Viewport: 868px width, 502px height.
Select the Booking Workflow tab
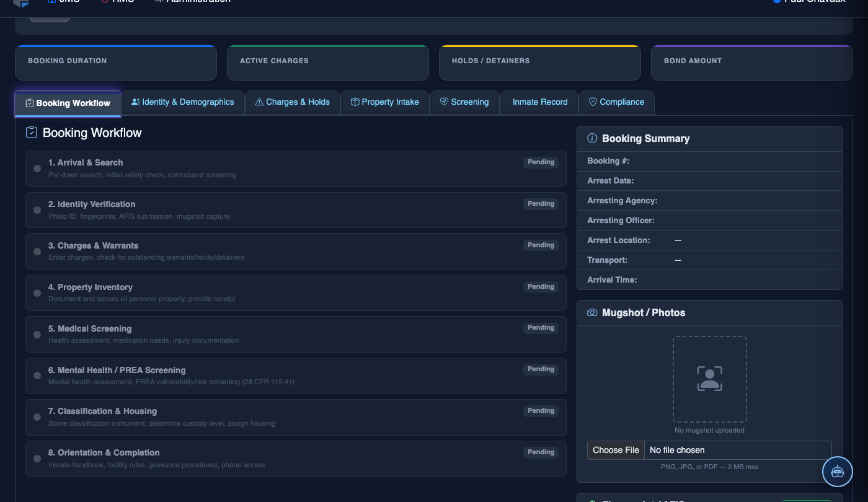(x=68, y=103)
